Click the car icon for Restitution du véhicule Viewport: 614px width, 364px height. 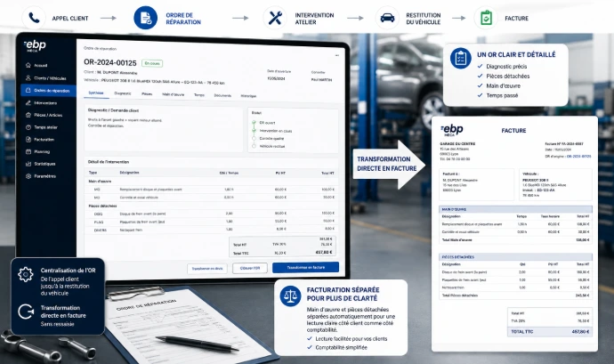(x=387, y=18)
